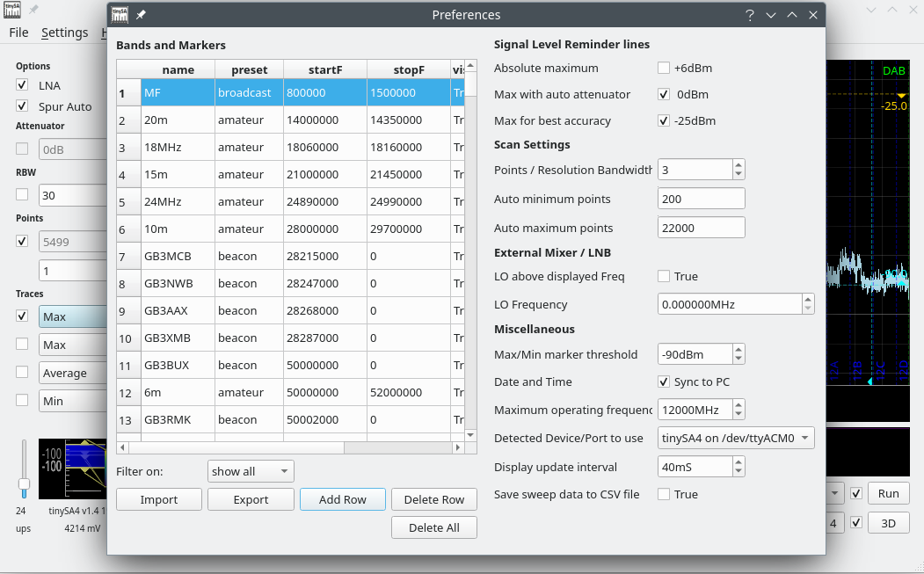The height and width of the screenshot is (574, 924).
Task: Click the 3D button in main window
Action: point(888,523)
